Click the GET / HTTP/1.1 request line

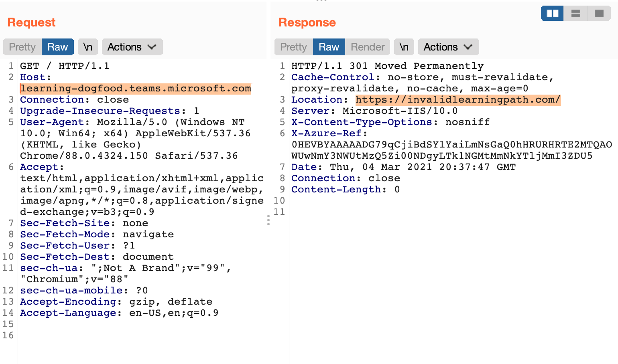pos(65,66)
